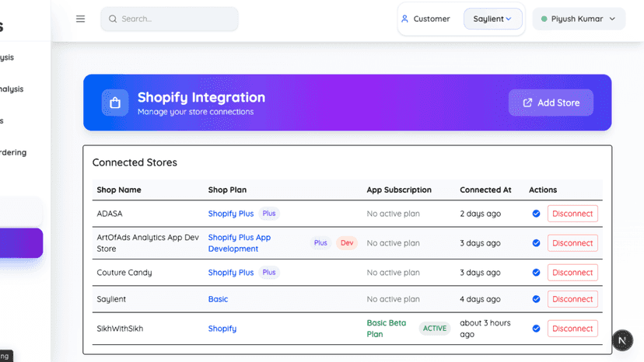Open the round N badge icon
The image size is (644, 362).
click(x=622, y=340)
